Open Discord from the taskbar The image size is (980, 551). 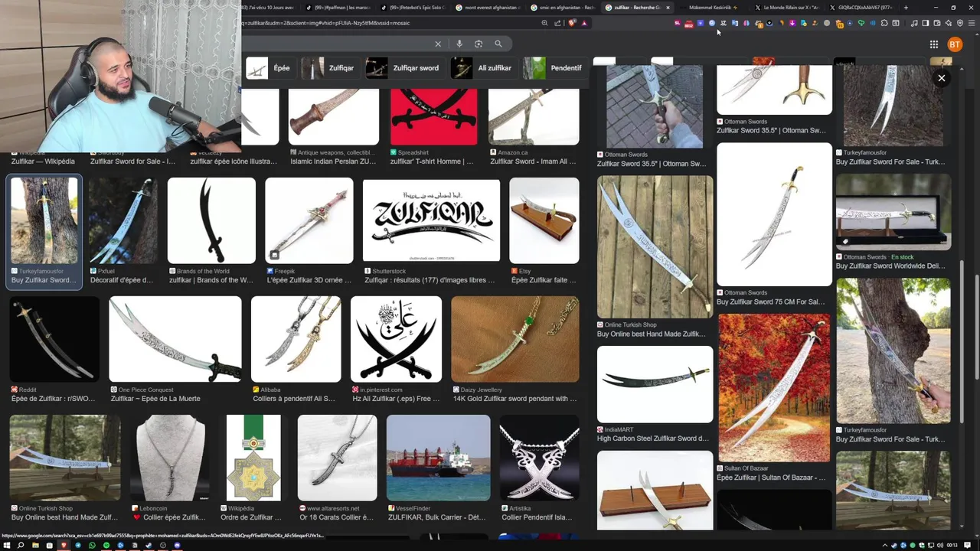click(177, 546)
